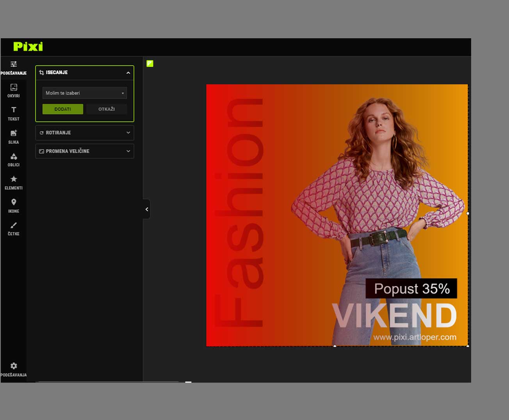The height and width of the screenshot is (420, 509).
Task: Click the green icon above the canvas
Action: click(150, 64)
